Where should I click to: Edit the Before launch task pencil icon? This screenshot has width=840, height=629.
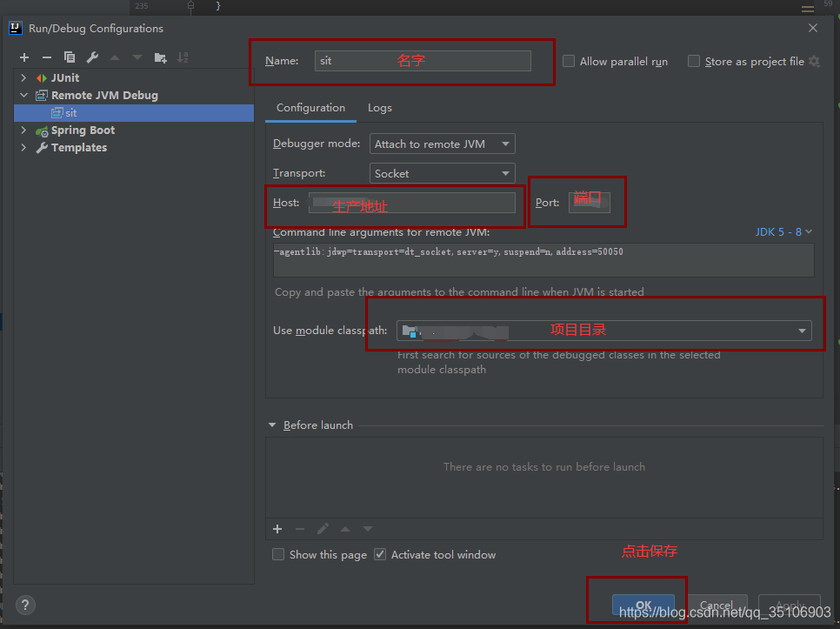(323, 529)
